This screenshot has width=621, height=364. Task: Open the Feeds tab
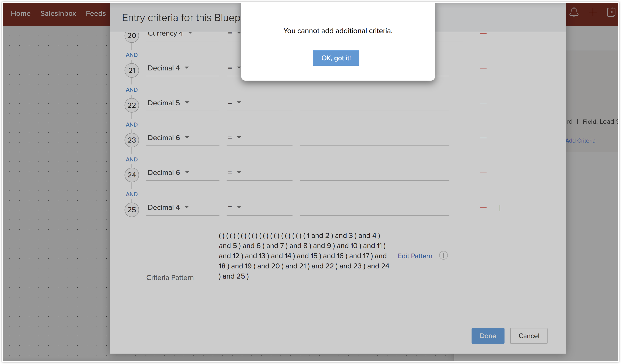coord(96,13)
